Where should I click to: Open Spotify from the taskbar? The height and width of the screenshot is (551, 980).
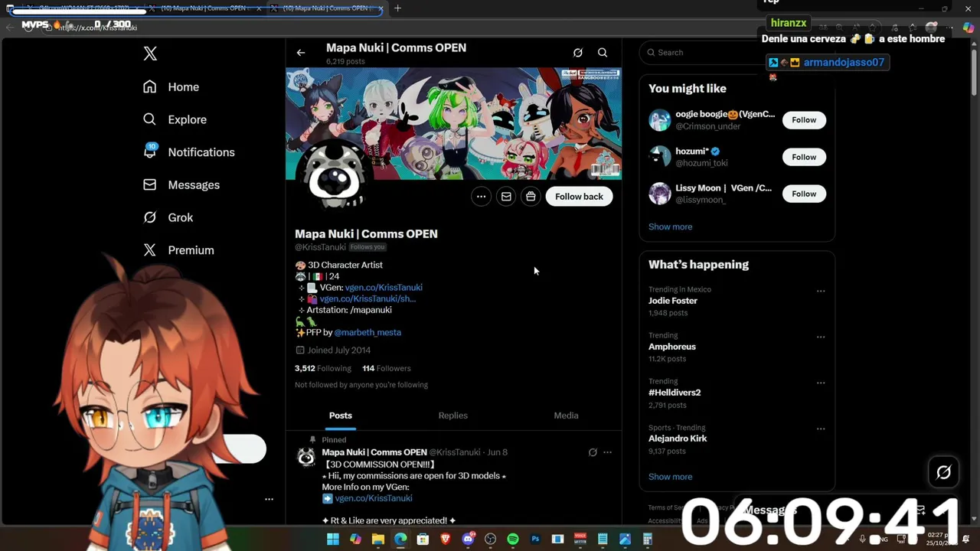click(513, 540)
